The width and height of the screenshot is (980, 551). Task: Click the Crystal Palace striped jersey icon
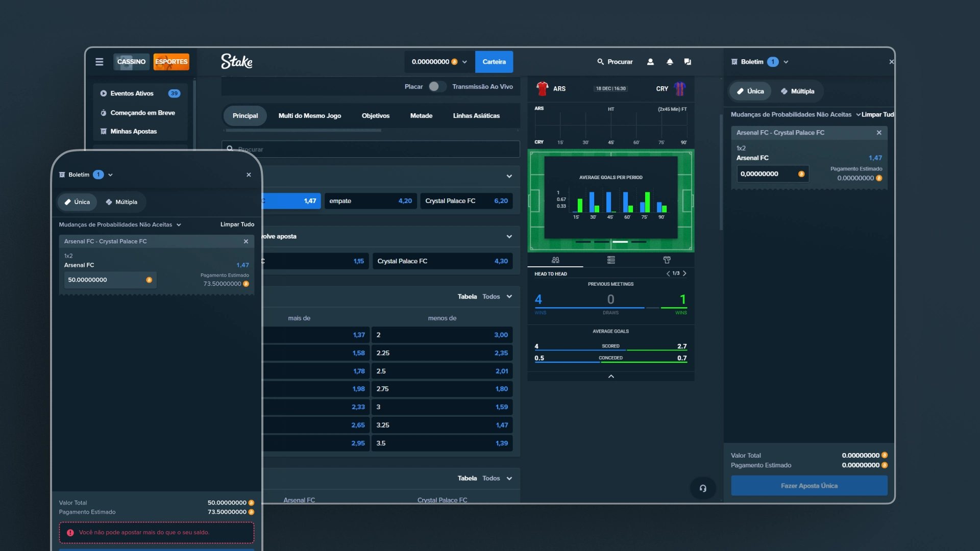click(x=680, y=89)
